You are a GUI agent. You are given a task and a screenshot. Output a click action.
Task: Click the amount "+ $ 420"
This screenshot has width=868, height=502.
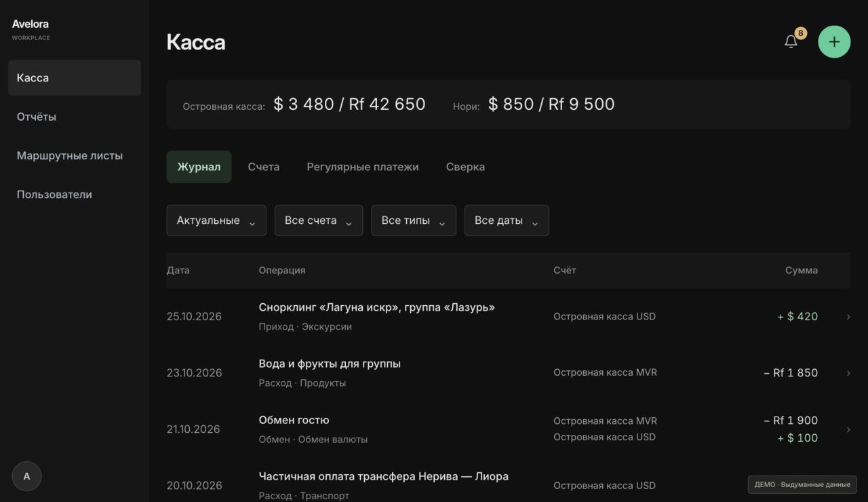[x=797, y=317]
